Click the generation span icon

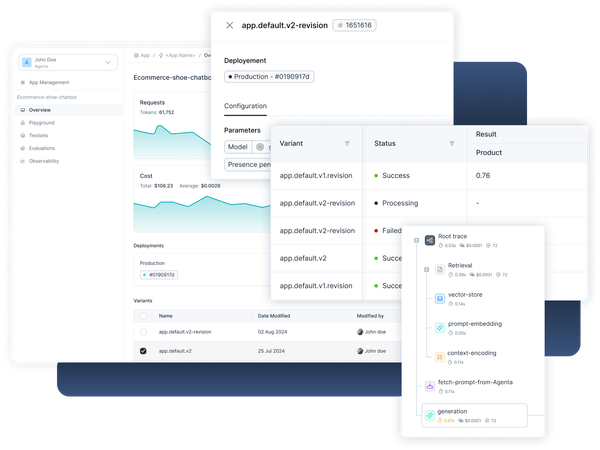(x=429, y=414)
